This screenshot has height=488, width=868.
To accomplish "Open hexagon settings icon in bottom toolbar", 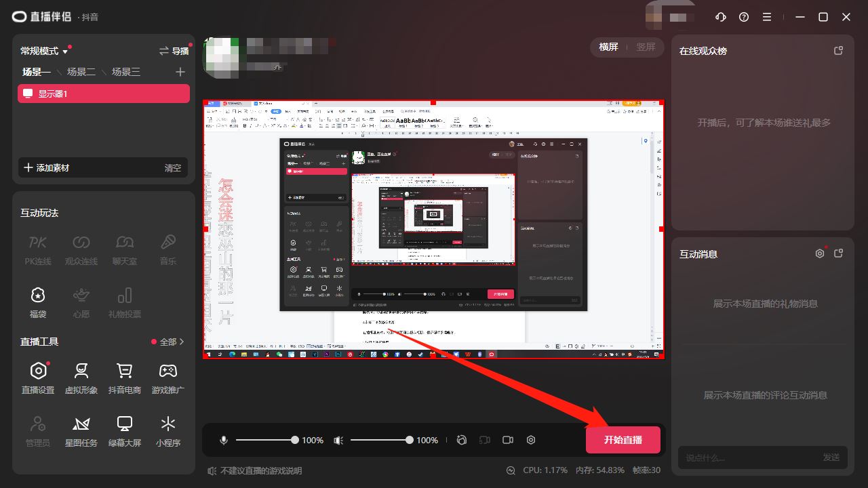I will (531, 440).
